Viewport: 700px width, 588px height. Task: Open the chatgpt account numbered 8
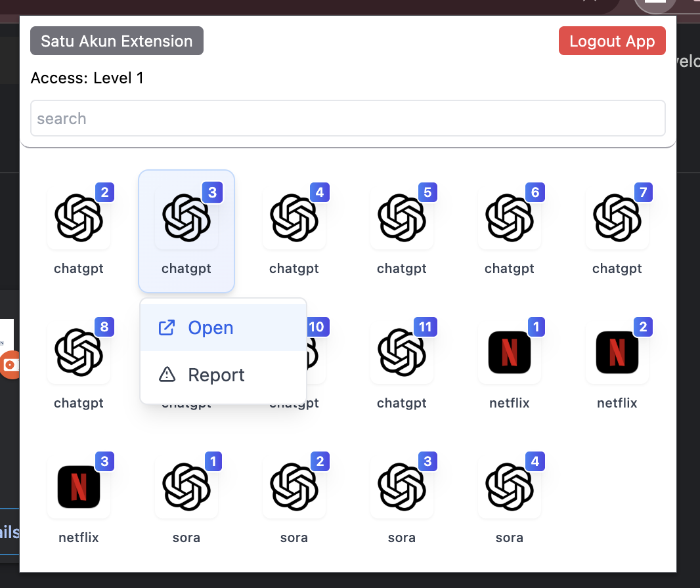click(79, 366)
